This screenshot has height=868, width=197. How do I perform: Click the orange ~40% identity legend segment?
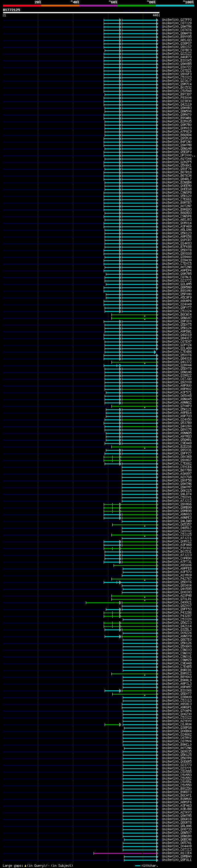tap(60, 6)
